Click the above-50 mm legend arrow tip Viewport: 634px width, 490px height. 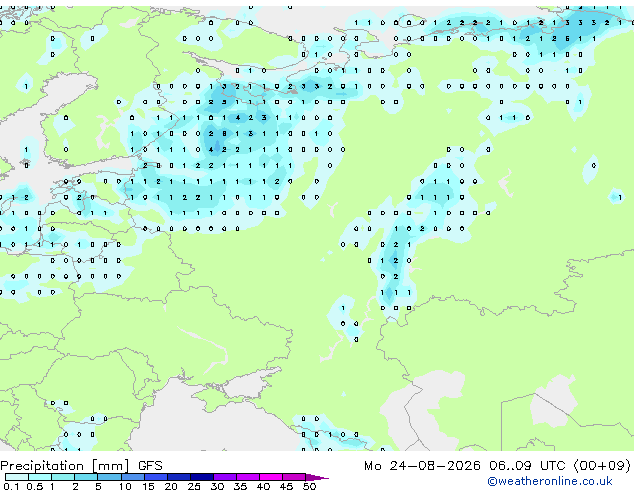tap(317, 477)
